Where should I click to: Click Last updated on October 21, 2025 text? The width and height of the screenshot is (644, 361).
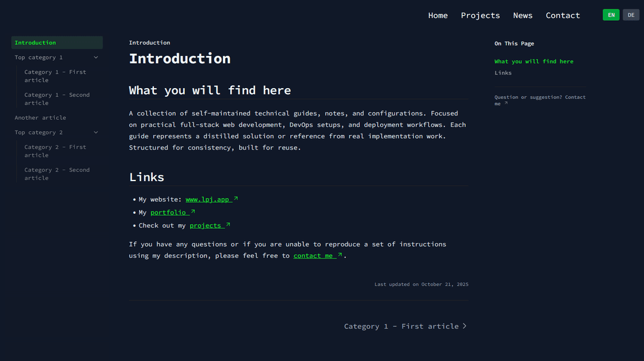(x=422, y=284)
